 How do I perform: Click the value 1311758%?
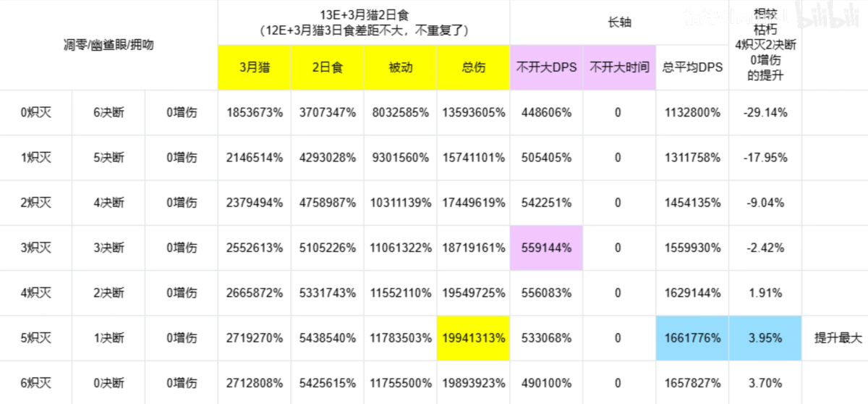point(693,158)
